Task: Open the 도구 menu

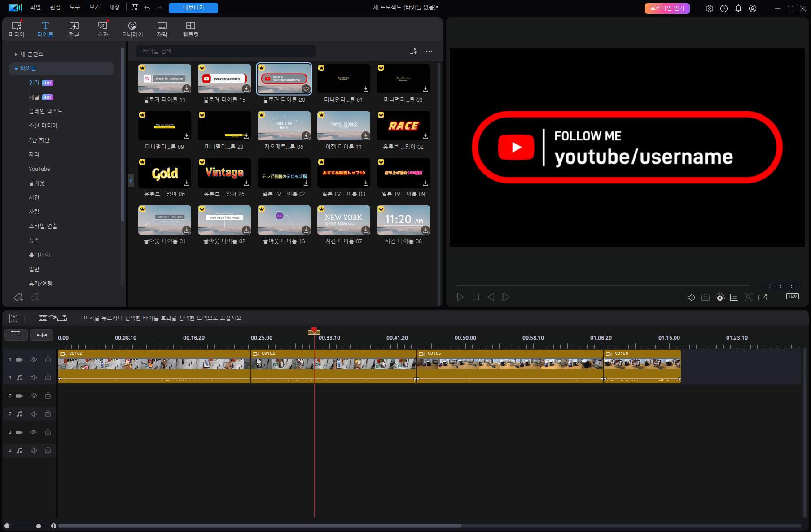Action: coord(75,8)
